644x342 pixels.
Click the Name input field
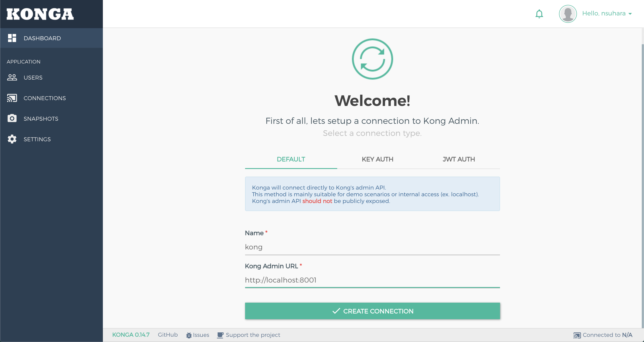click(372, 247)
